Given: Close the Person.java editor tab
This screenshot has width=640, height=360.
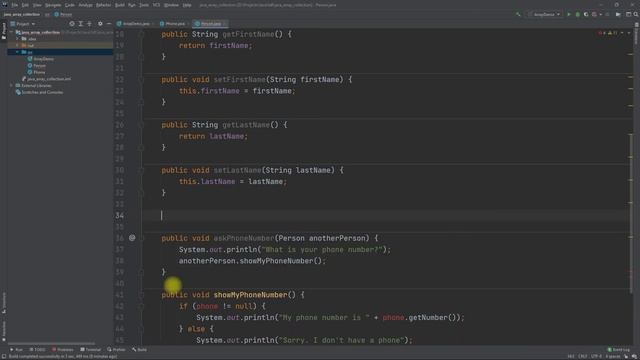Looking at the screenshot, I should coord(224,24).
